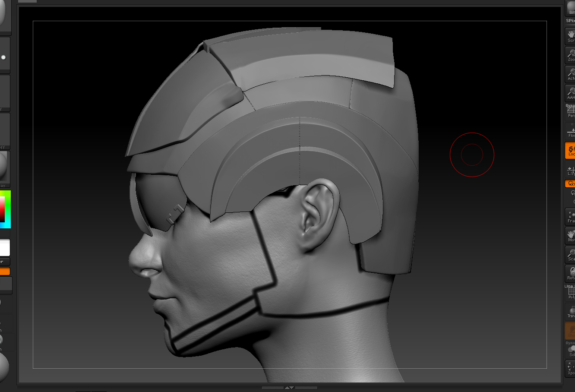575x392 pixels.
Task: Select the Rotate view icon
Action: [570, 273]
